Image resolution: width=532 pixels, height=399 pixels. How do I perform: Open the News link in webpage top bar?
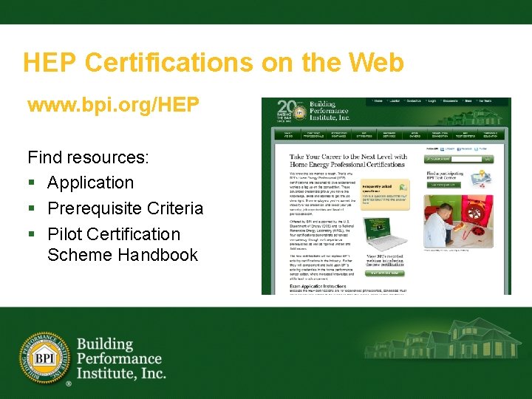coord(468,100)
